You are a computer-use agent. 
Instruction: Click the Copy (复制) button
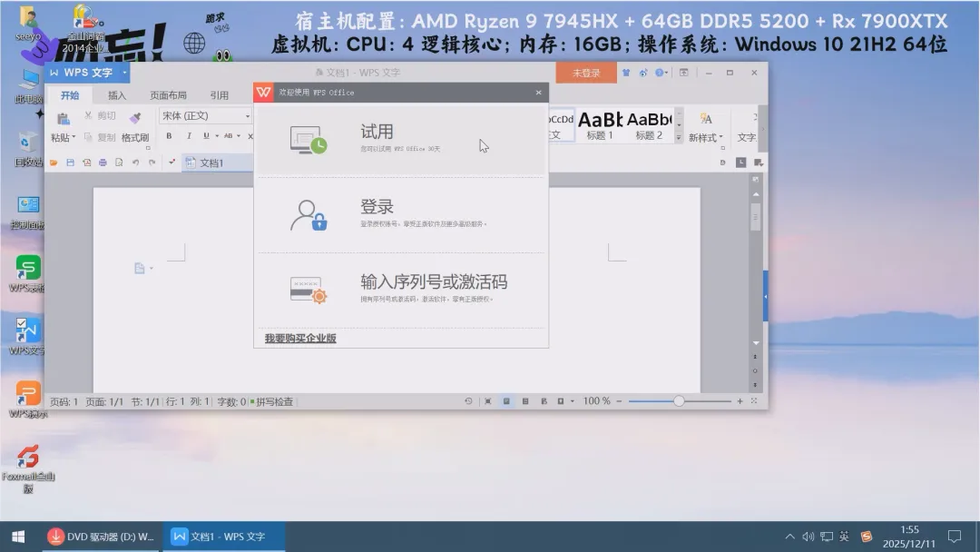coord(100,137)
